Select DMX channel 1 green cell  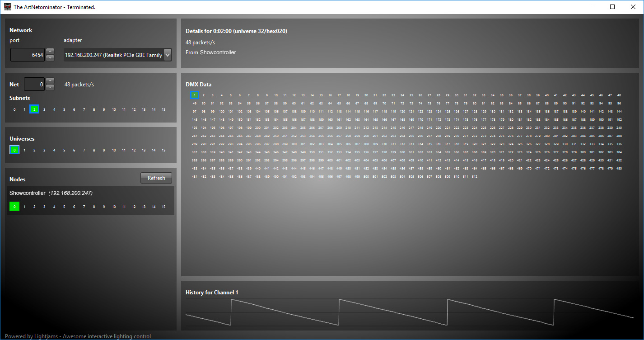tap(194, 95)
